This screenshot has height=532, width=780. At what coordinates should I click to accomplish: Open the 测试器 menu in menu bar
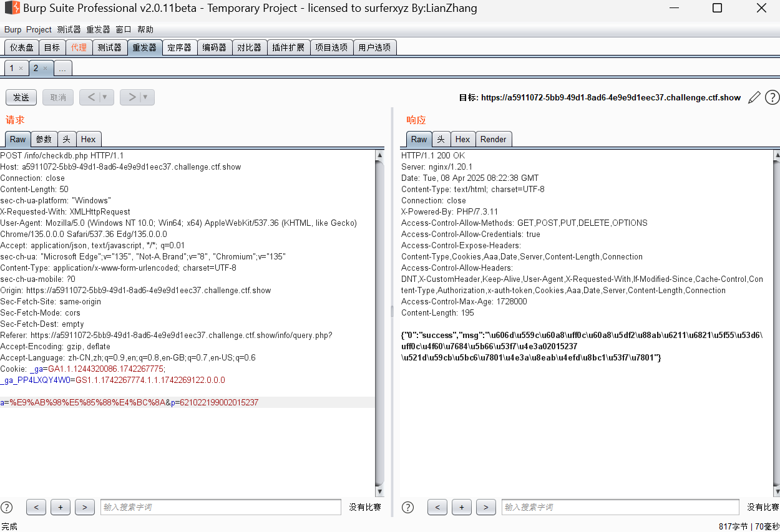pyautogui.click(x=69, y=29)
